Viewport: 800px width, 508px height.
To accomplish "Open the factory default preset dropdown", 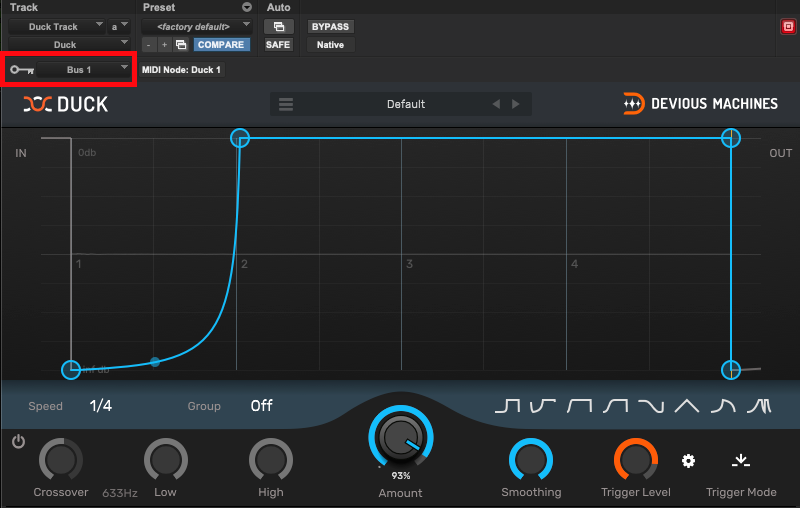I will pyautogui.click(x=196, y=27).
